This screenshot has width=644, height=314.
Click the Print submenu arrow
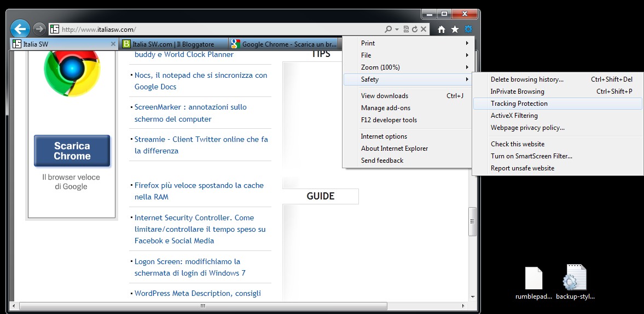pyautogui.click(x=467, y=43)
